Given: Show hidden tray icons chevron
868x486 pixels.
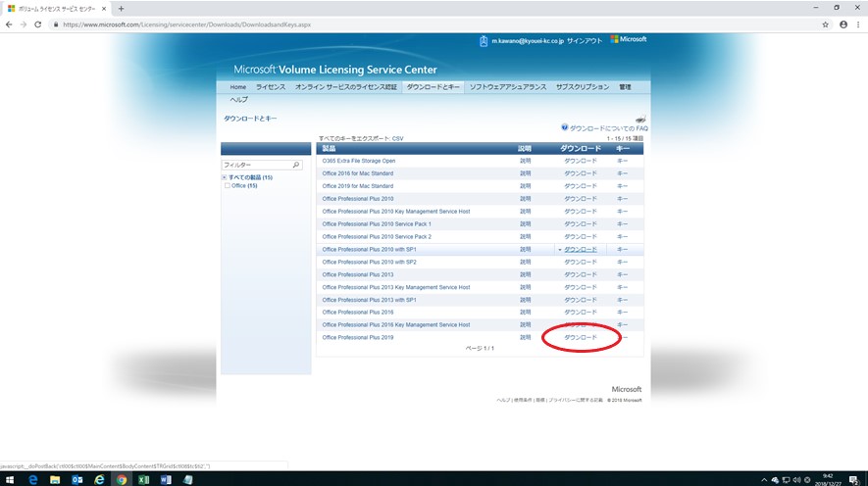Looking at the screenshot, I should [764, 480].
